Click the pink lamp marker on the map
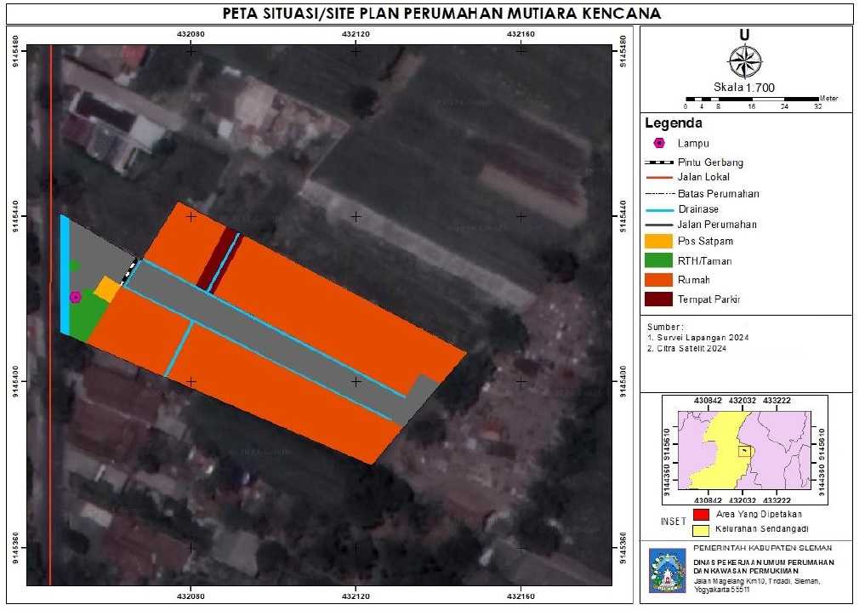Viewport: 865px width, 616px height. click(x=76, y=297)
